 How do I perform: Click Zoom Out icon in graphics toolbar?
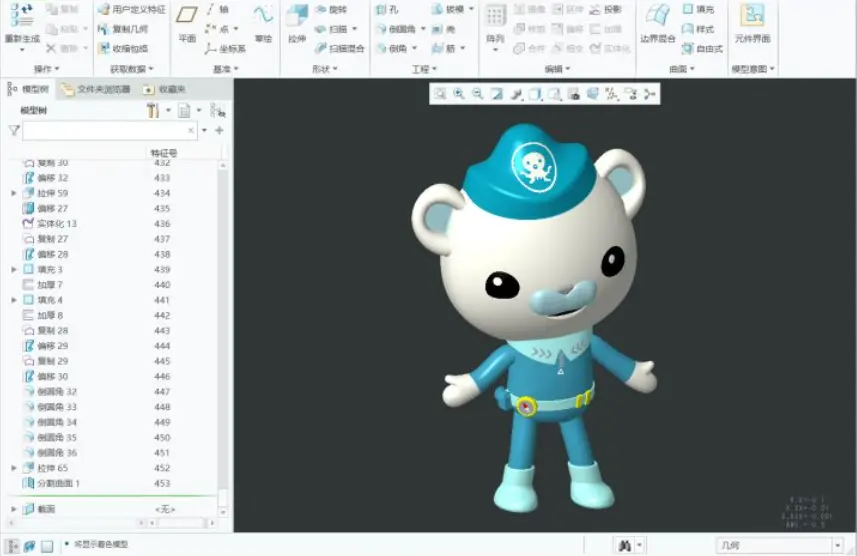[478, 94]
